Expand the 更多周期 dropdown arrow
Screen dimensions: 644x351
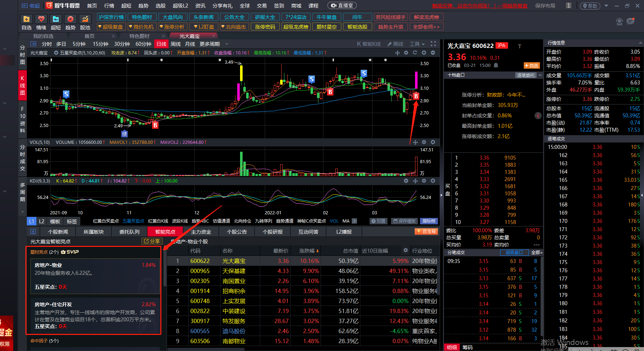coord(227,44)
